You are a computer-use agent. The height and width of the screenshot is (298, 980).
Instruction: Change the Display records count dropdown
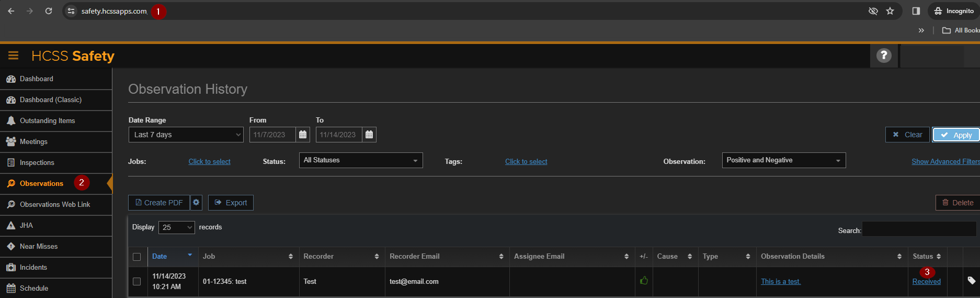click(177, 227)
